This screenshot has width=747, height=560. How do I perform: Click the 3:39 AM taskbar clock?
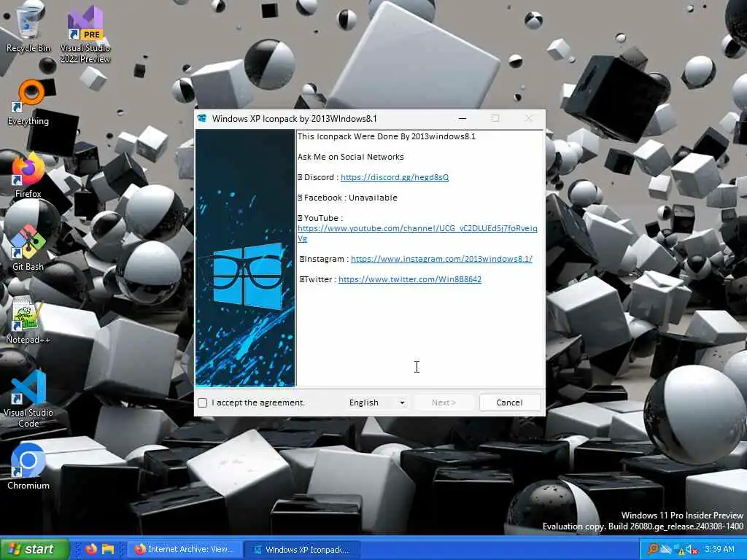coord(719,549)
